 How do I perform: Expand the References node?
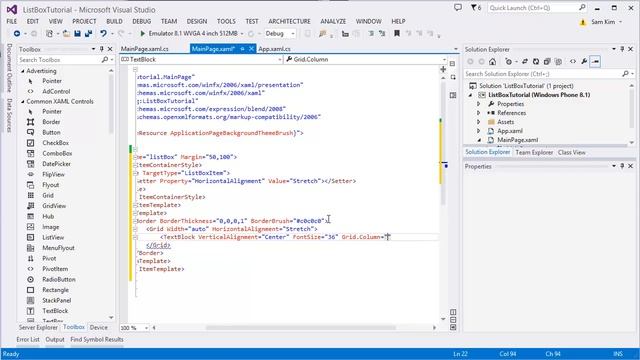point(479,113)
